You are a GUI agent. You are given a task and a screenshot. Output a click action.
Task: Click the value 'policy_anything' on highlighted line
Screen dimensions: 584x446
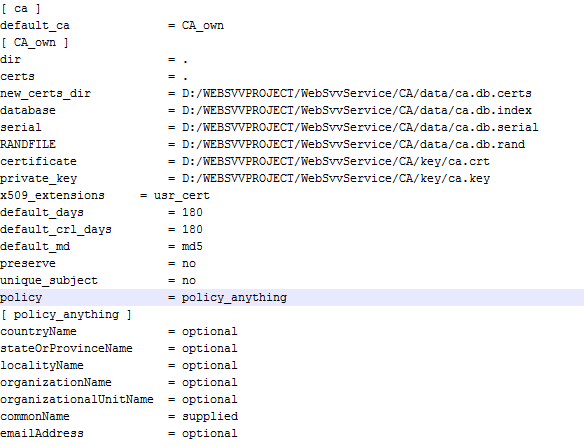234,297
